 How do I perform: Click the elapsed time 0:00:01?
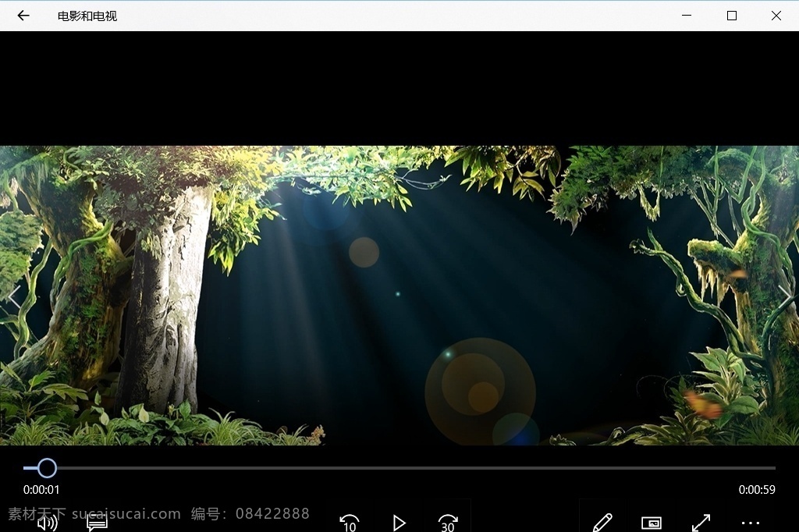[41, 490]
